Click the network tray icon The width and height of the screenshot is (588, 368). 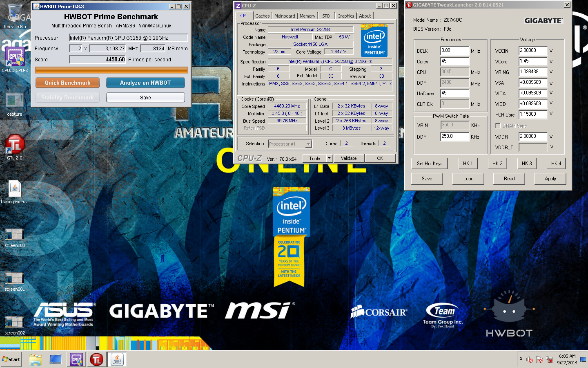click(549, 360)
